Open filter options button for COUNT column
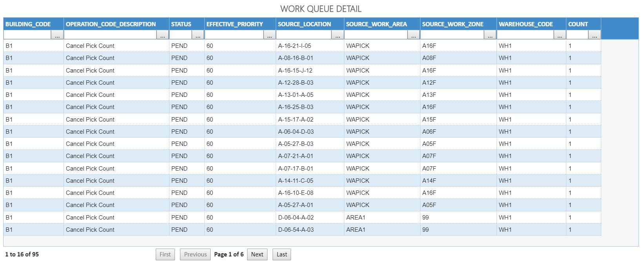 (595, 35)
